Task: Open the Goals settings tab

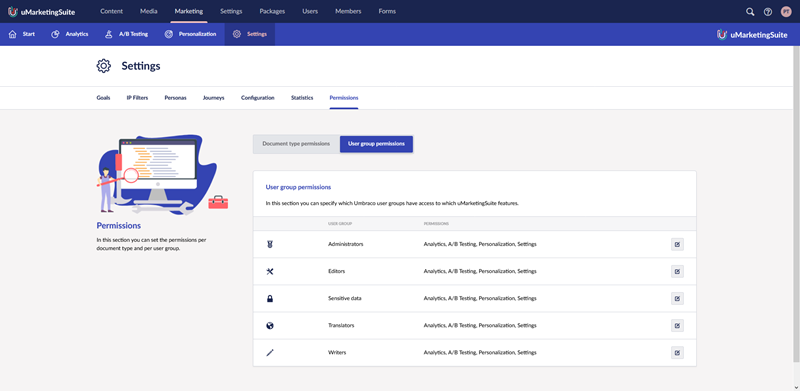Action: [103, 97]
